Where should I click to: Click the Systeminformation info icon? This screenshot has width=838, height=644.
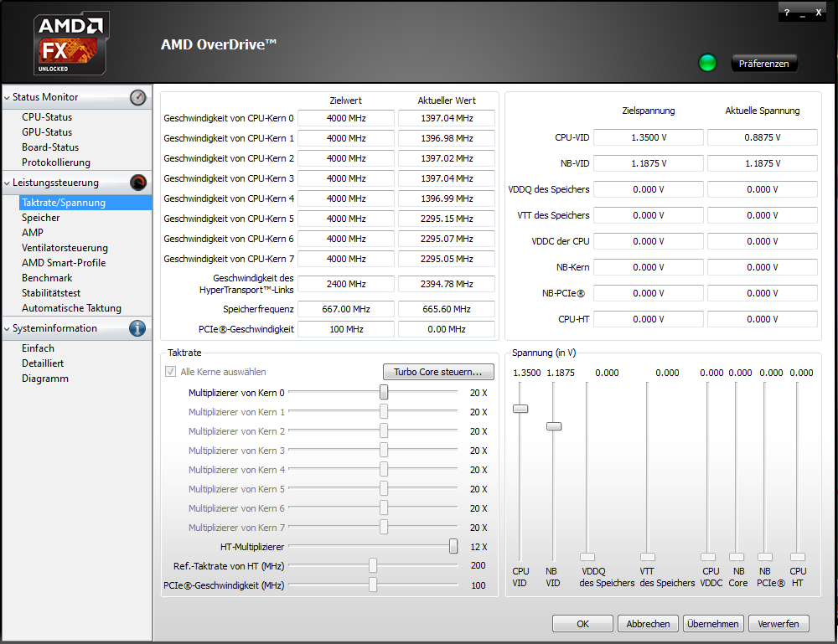click(137, 328)
